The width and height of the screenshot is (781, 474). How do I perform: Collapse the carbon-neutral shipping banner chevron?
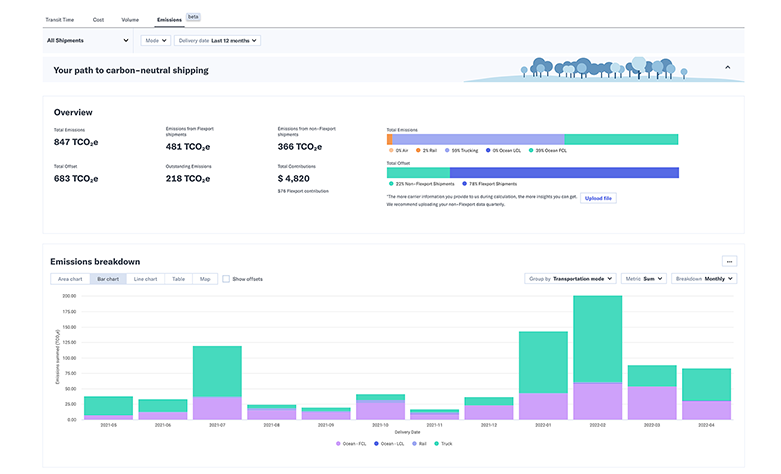click(727, 67)
